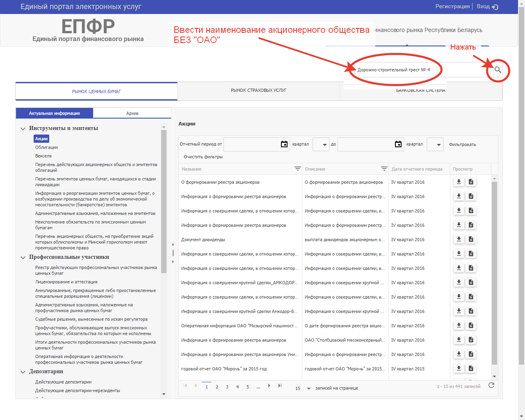Go to next page arrow

click(269, 386)
